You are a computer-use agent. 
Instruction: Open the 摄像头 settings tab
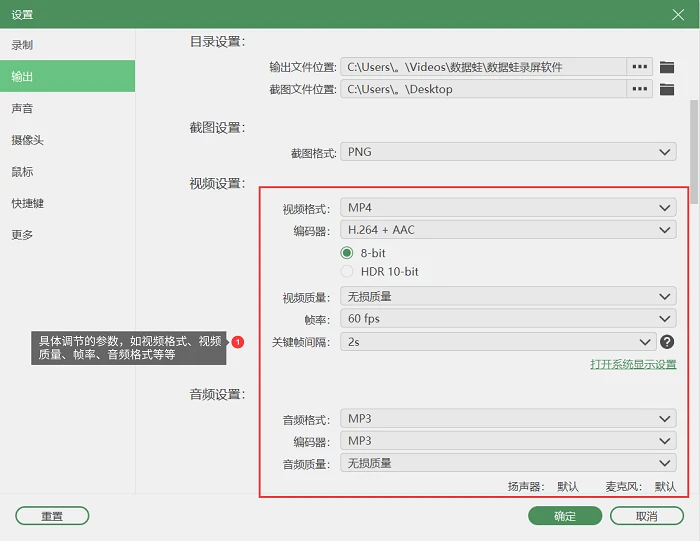tap(67, 140)
